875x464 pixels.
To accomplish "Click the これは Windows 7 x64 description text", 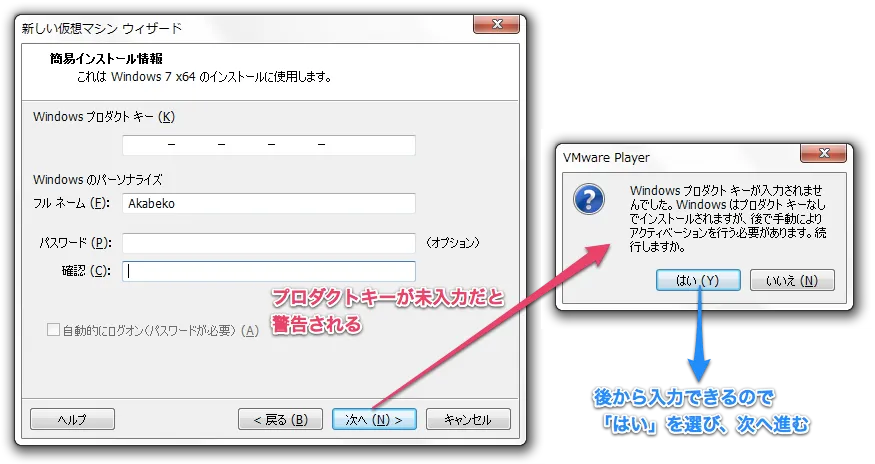I will pos(204,77).
